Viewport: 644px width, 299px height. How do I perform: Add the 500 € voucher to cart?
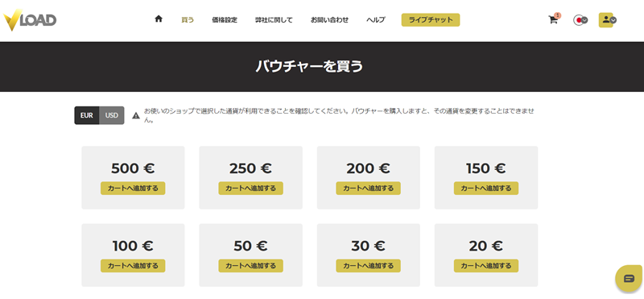(133, 188)
